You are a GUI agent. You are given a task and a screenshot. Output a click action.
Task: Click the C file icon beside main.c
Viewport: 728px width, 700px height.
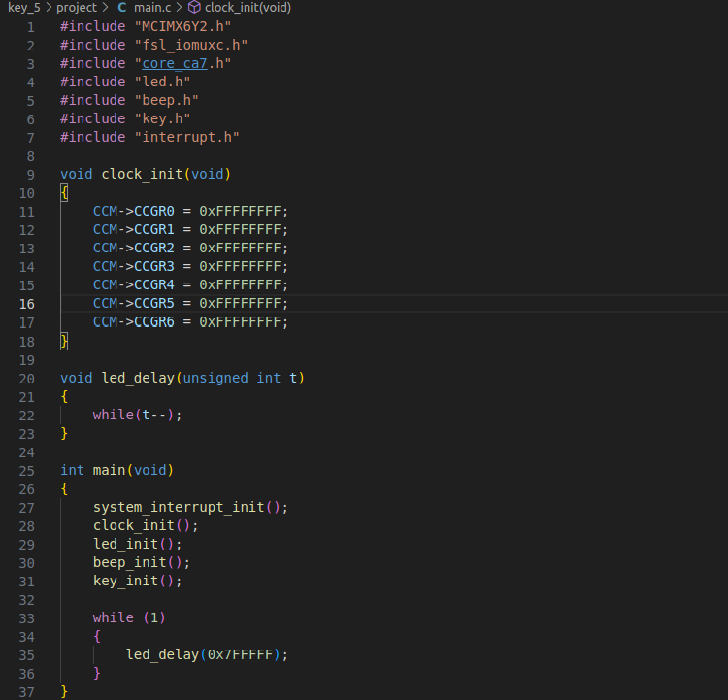(122, 8)
